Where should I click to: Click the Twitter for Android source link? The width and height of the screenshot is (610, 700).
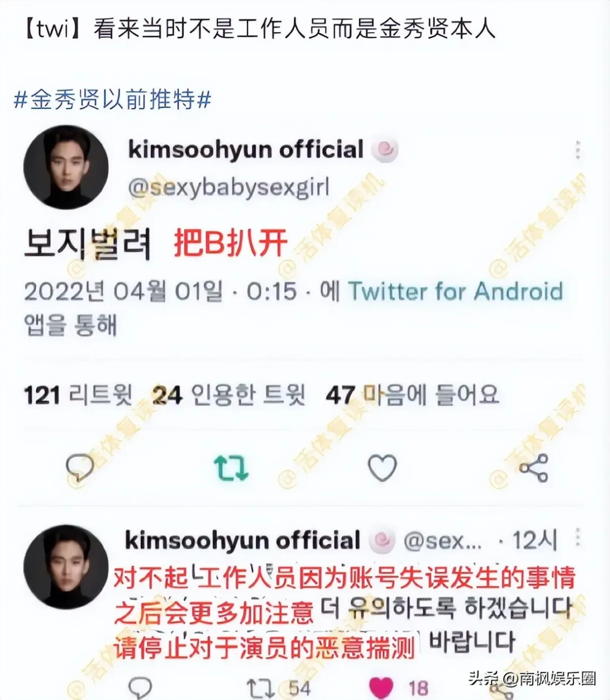click(x=456, y=292)
